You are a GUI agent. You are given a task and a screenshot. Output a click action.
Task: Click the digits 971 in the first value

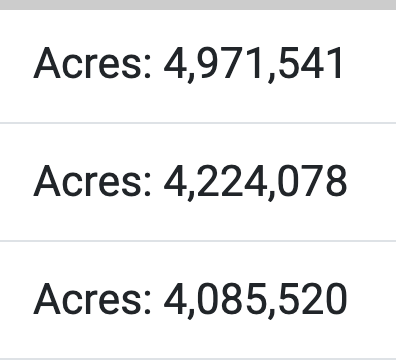[230, 63]
